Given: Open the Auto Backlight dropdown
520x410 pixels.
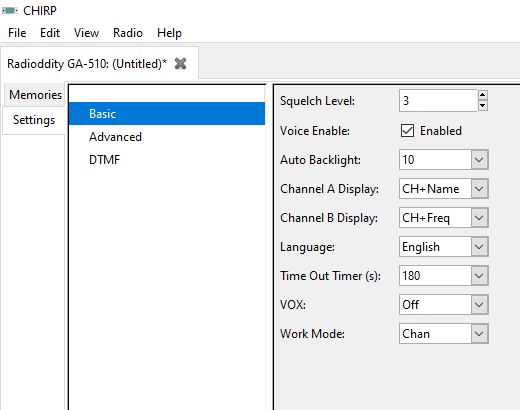Looking at the screenshot, I should [x=444, y=160].
